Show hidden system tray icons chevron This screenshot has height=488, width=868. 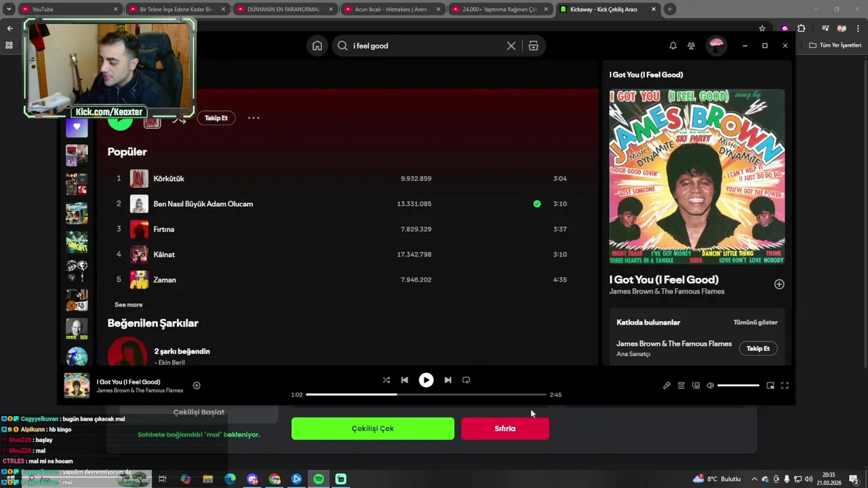(754, 479)
